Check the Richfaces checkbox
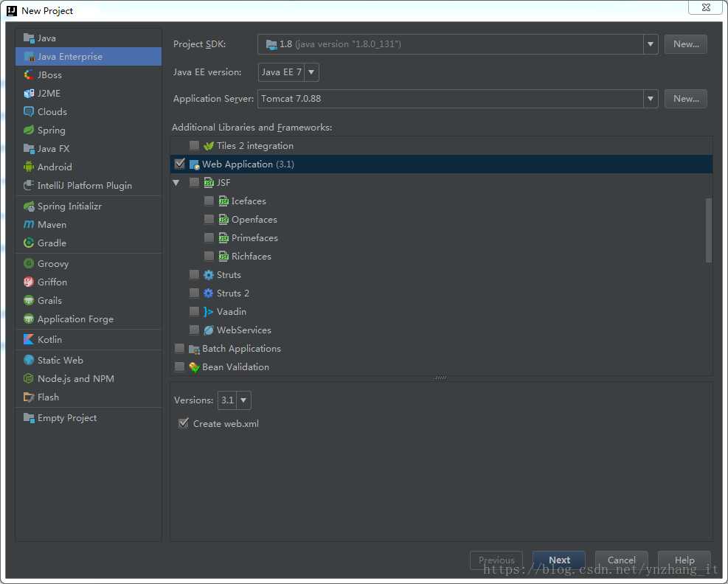This screenshot has height=584, width=728. tap(209, 257)
